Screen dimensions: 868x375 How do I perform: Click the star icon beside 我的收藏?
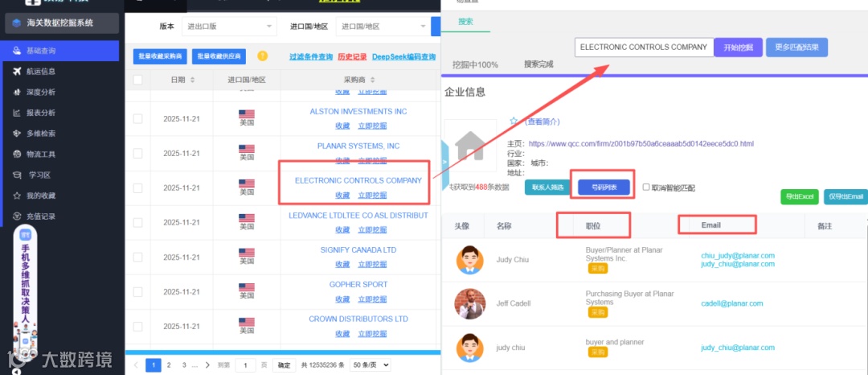17,196
